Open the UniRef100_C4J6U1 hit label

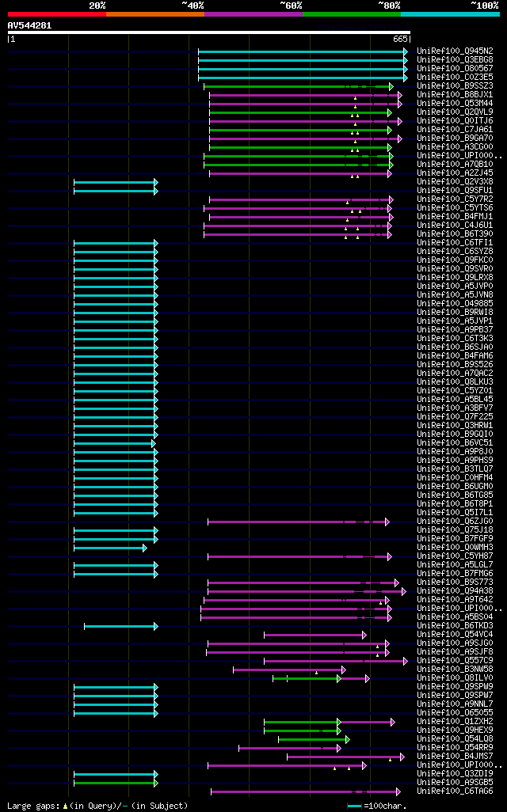[x=456, y=226]
